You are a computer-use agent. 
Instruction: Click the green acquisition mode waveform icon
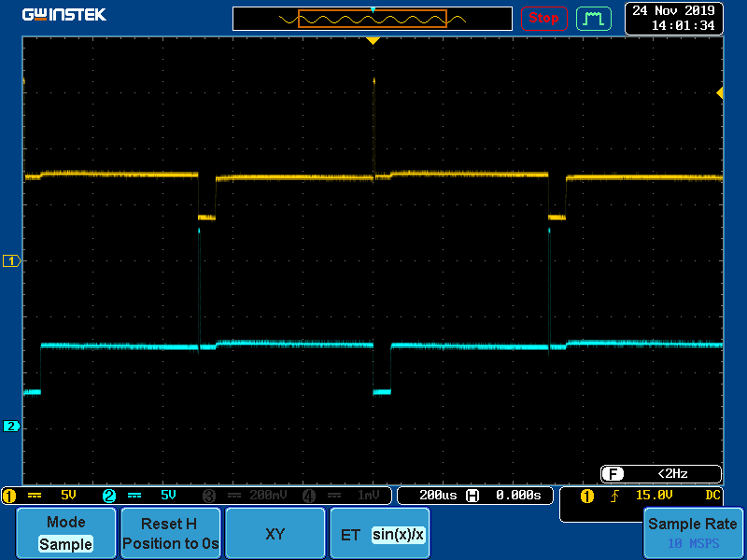[x=593, y=18]
